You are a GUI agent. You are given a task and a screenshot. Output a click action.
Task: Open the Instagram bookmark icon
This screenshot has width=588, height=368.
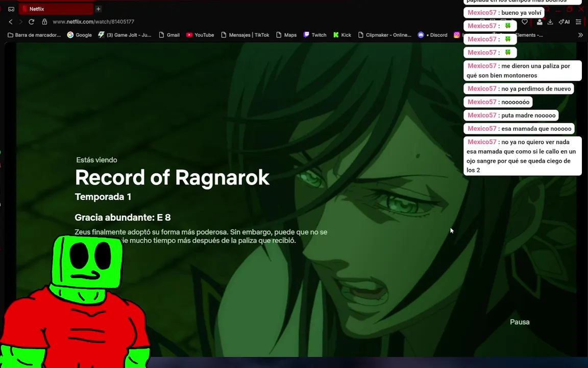click(457, 35)
